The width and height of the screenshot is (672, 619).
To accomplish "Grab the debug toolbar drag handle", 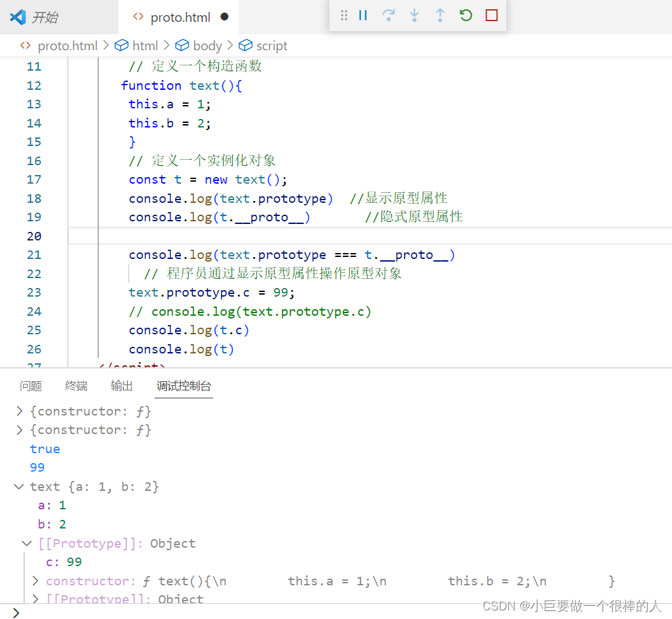I will point(344,15).
